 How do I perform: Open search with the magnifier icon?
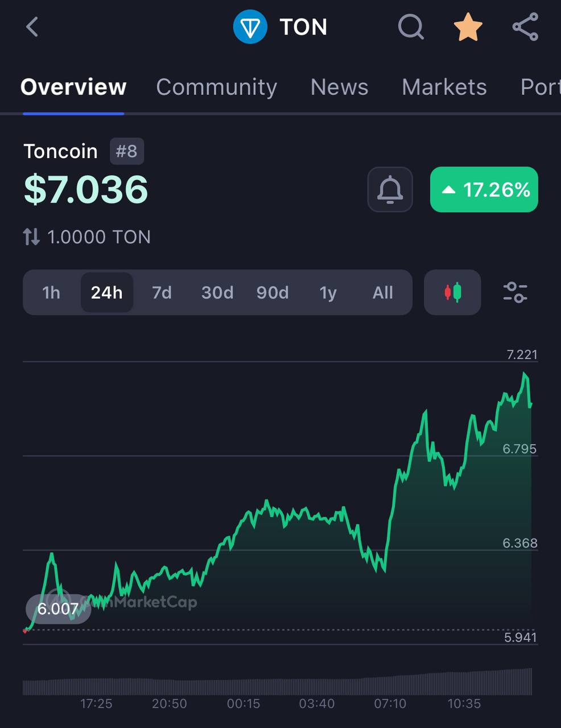click(x=411, y=27)
